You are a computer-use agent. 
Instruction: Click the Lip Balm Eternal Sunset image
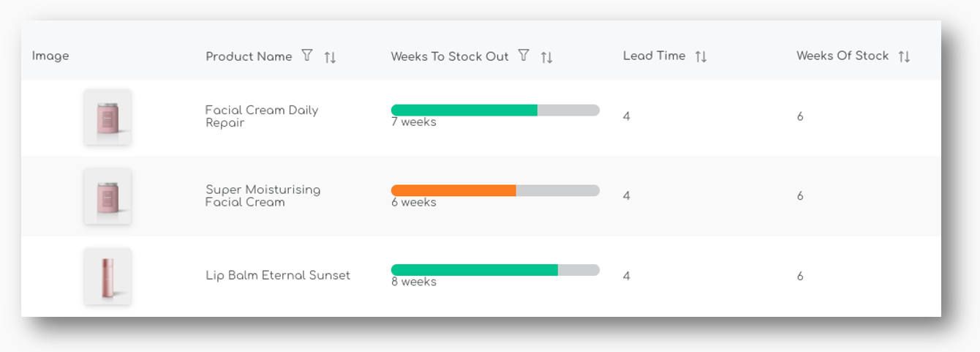108,276
